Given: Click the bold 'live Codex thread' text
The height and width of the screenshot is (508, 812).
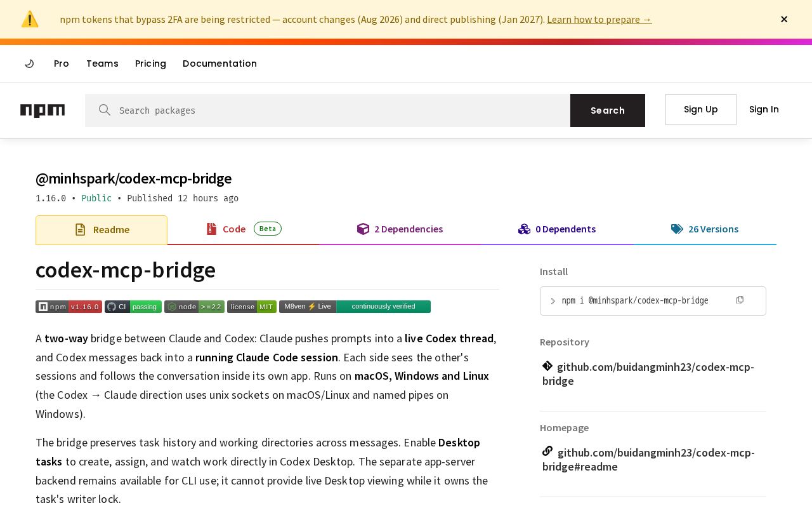Looking at the screenshot, I should tap(449, 338).
